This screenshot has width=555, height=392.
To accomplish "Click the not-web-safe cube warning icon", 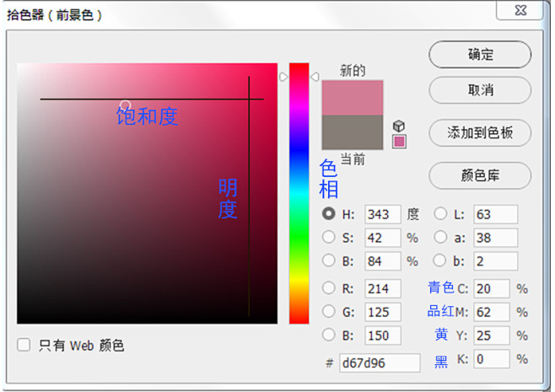I will [x=399, y=126].
